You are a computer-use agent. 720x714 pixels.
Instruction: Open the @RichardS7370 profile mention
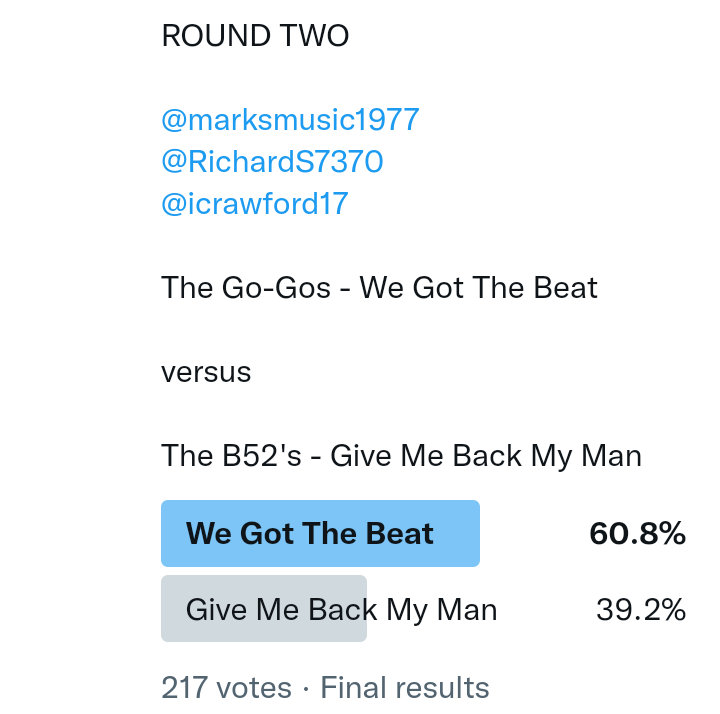point(272,162)
